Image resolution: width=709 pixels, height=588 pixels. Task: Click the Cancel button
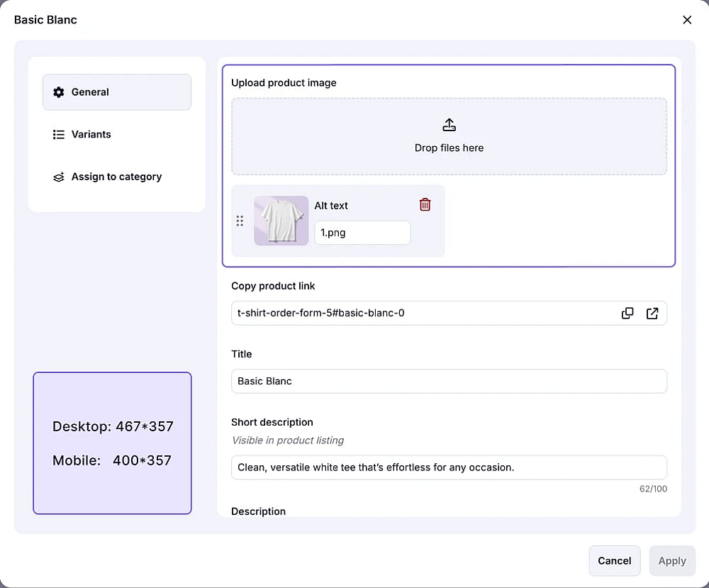pyautogui.click(x=614, y=561)
